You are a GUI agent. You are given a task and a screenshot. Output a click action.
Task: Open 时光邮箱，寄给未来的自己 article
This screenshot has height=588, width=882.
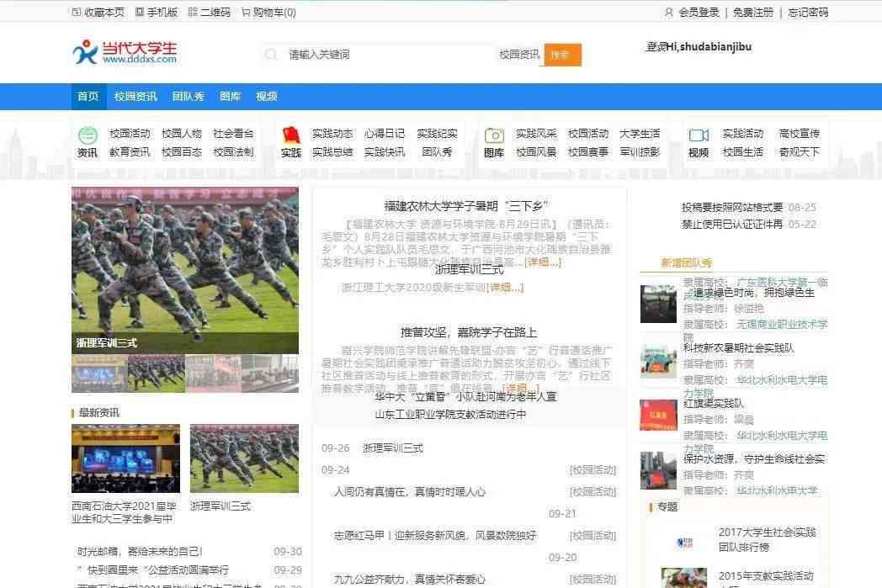[x=140, y=552]
